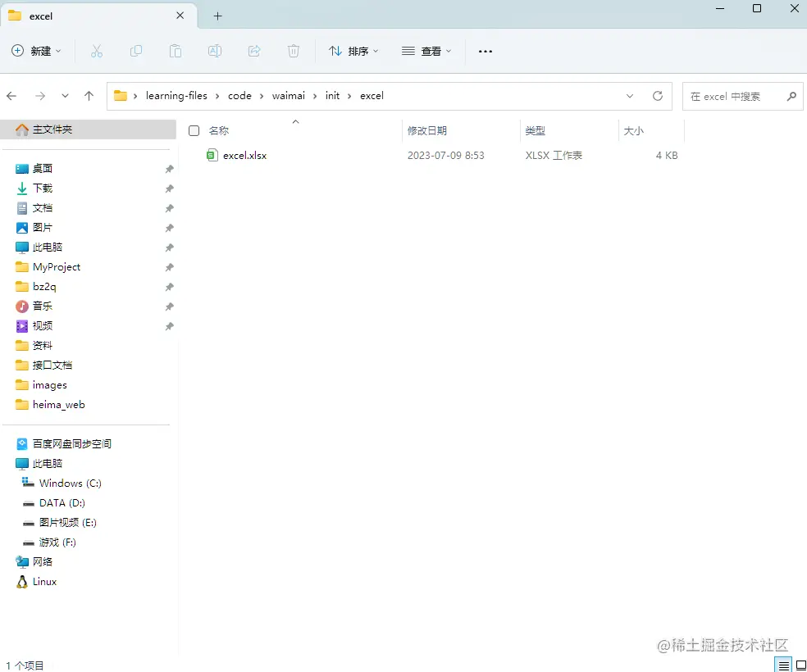Click the Share icon in toolbar

click(x=254, y=51)
